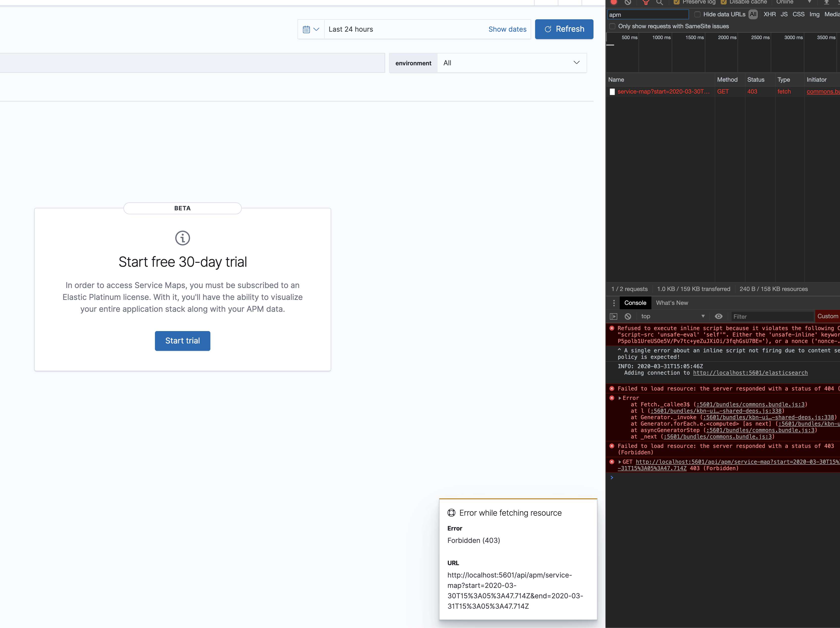Click the '1 / 2 requests' status text
840x628 pixels.
[629, 289]
